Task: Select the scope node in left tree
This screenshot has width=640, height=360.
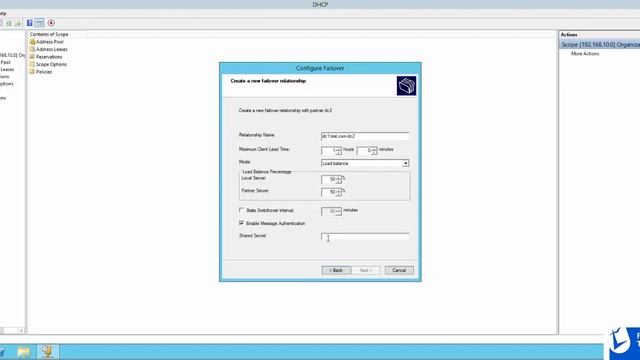Action: pos(12,55)
